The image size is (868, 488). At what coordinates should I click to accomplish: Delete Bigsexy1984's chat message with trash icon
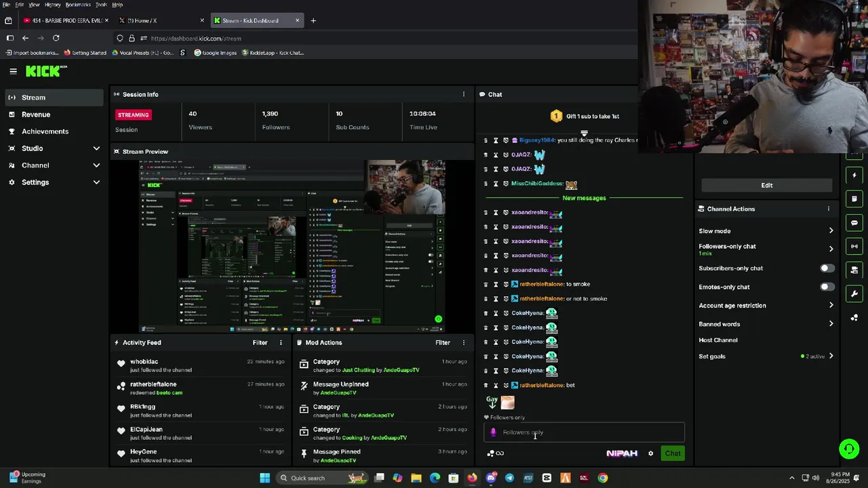[x=486, y=140]
